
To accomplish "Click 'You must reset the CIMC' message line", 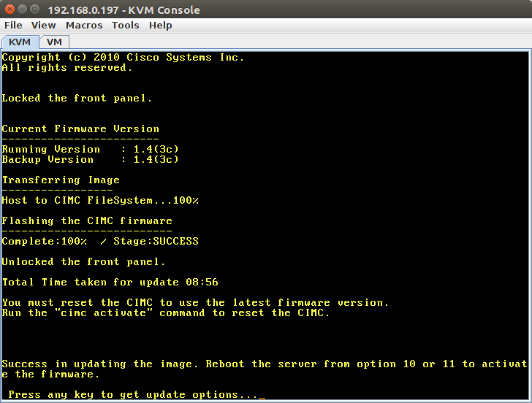I will (x=195, y=302).
